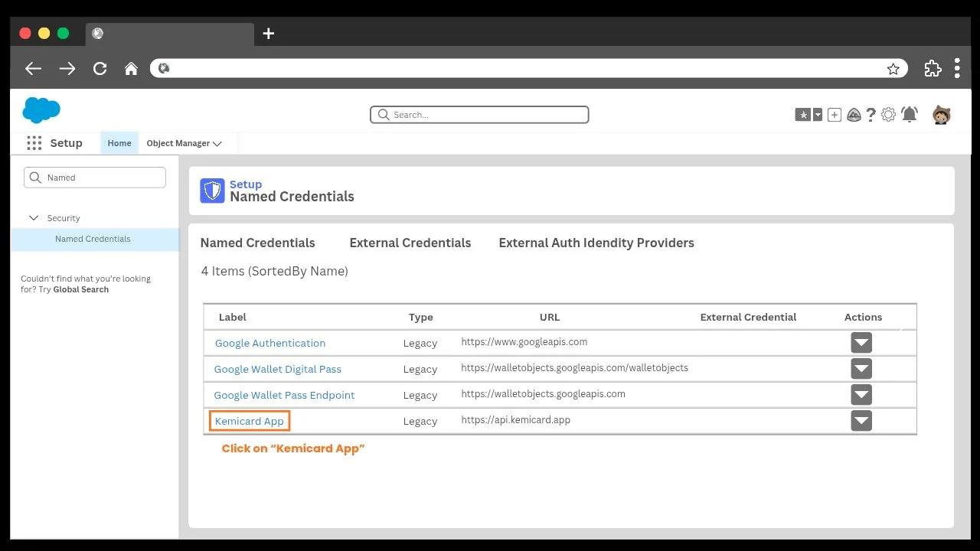Screen dimensions: 980x551
Task: Open the Google Wallet Pass Endpoint credential
Action: [284, 395]
